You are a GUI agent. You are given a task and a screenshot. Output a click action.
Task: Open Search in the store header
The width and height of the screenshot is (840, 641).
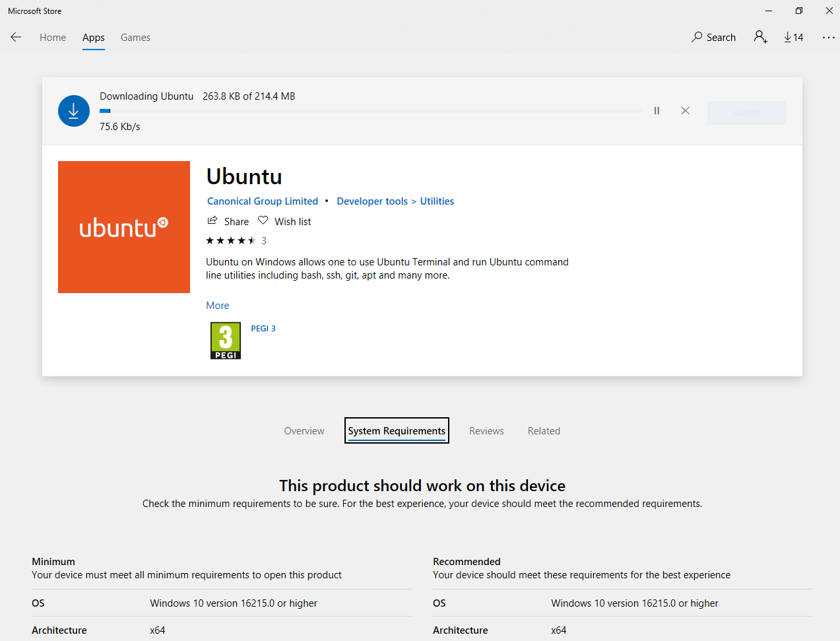pos(713,38)
